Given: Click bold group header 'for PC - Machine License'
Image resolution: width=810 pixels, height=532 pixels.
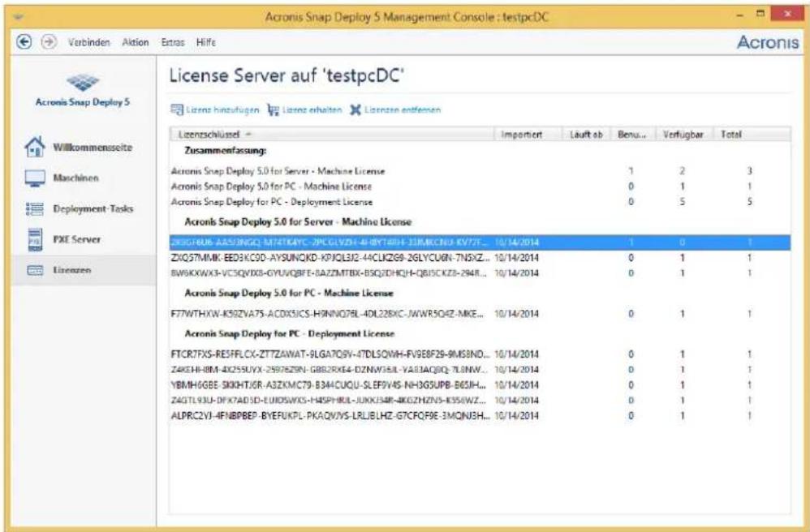Looking at the screenshot, I should [289, 293].
